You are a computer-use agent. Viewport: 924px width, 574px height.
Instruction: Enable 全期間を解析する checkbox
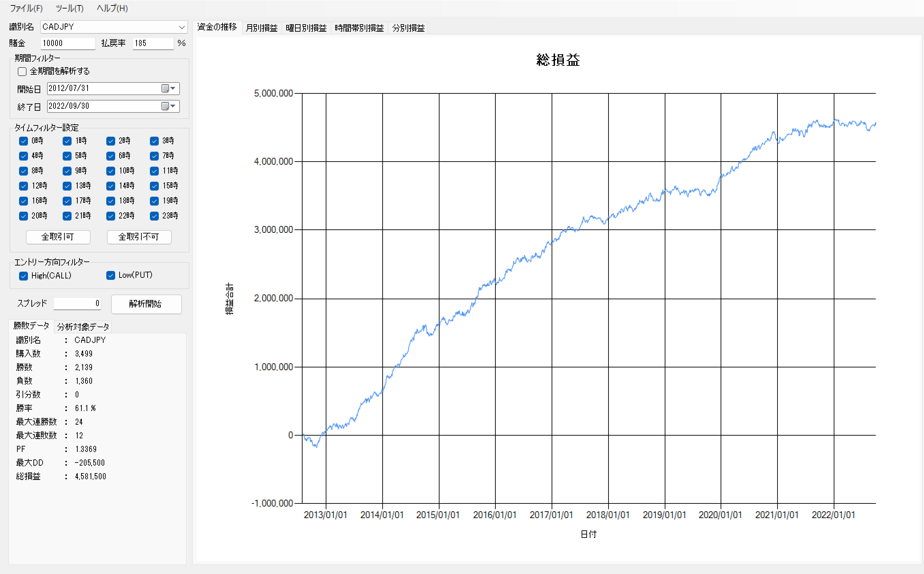pos(22,71)
